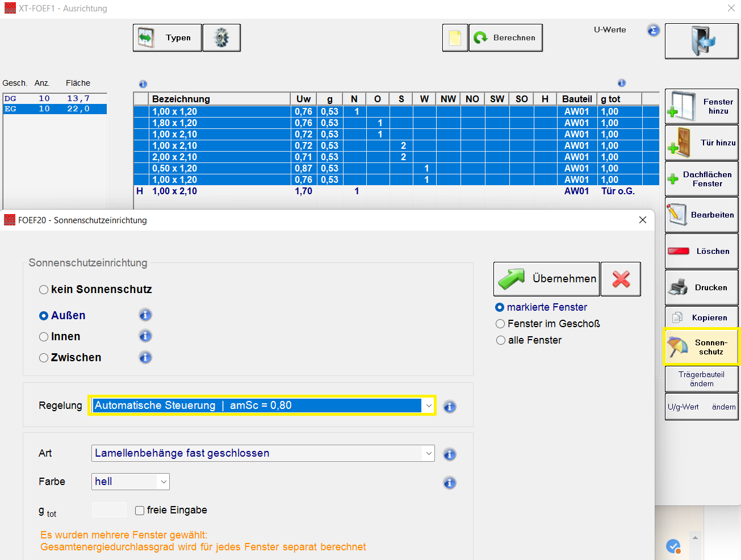
Task: Select window row 0,50 x 1,20
Action: [396, 168]
